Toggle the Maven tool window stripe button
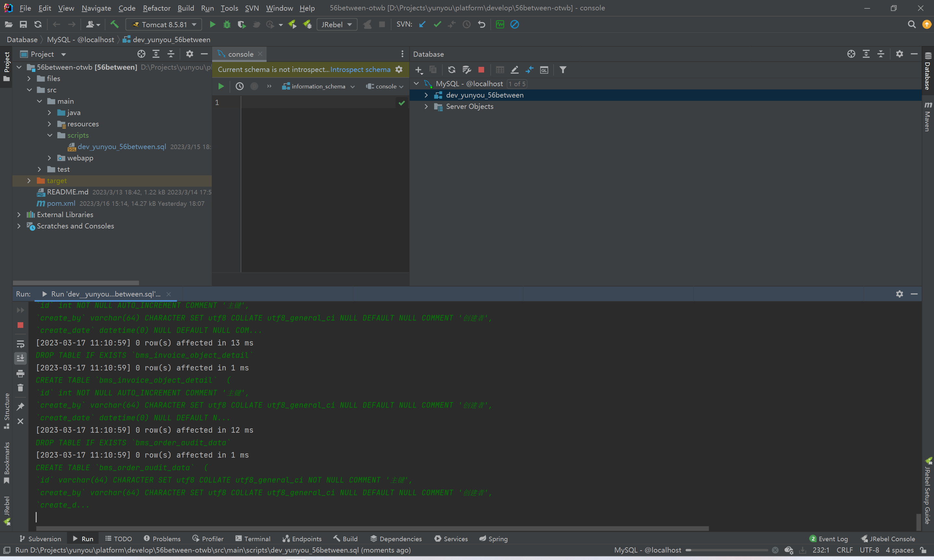Viewport: 934px width, 560px height. click(928, 117)
